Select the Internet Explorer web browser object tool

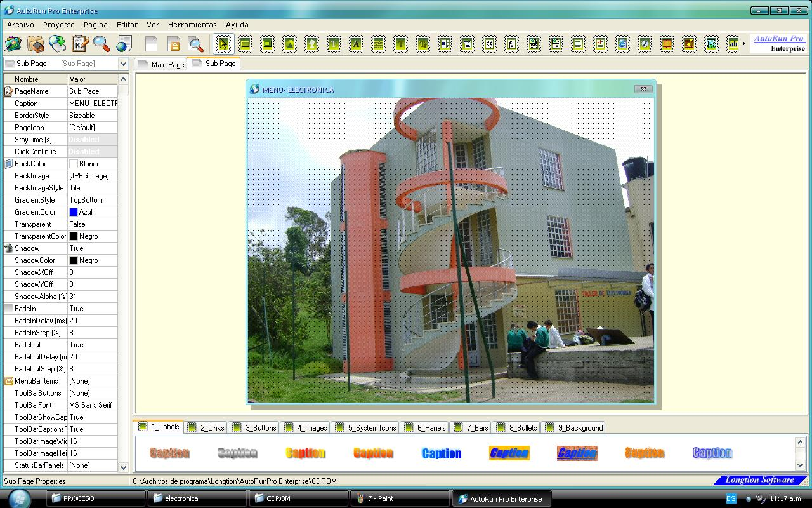(623, 44)
